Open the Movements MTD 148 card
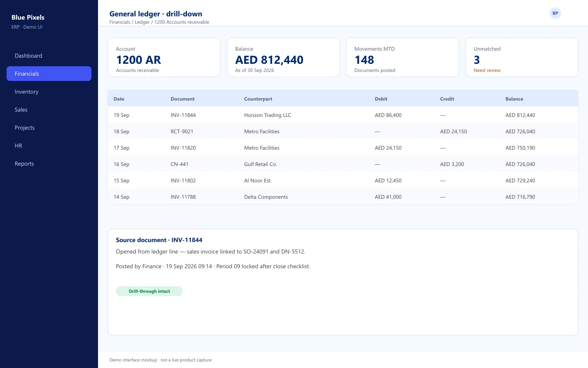588x368 pixels. point(403,57)
